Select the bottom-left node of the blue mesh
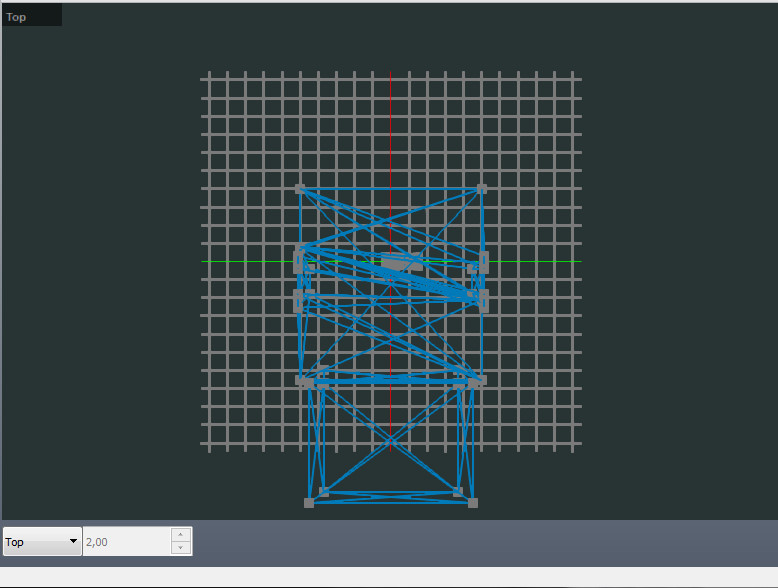778x588 pixels. point(309,503)
